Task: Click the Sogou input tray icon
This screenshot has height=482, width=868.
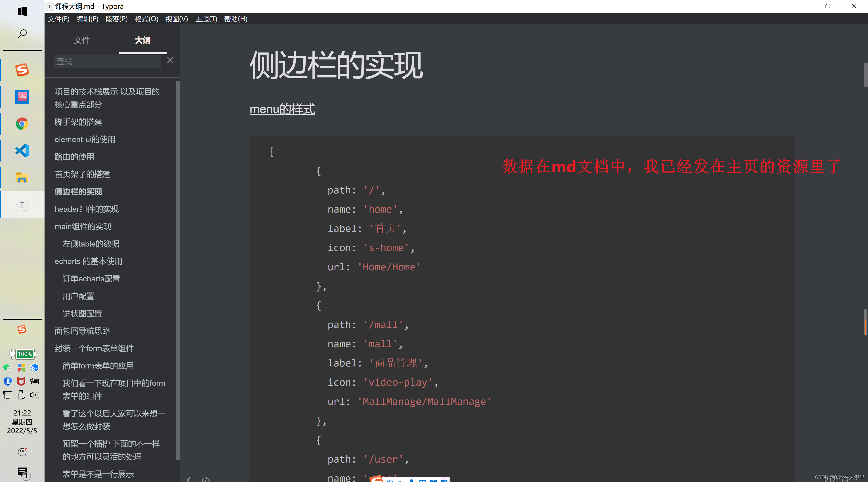Action: click(x=22, y=329)
